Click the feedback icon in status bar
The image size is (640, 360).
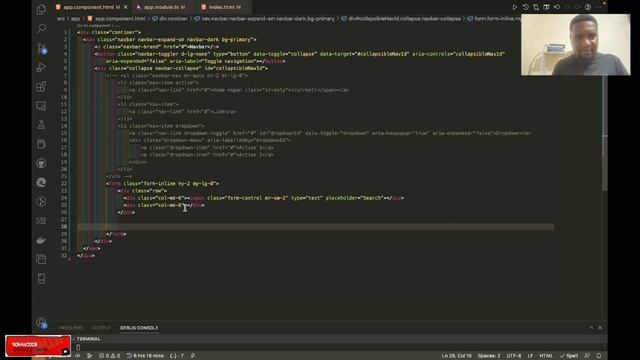[587, 356]
